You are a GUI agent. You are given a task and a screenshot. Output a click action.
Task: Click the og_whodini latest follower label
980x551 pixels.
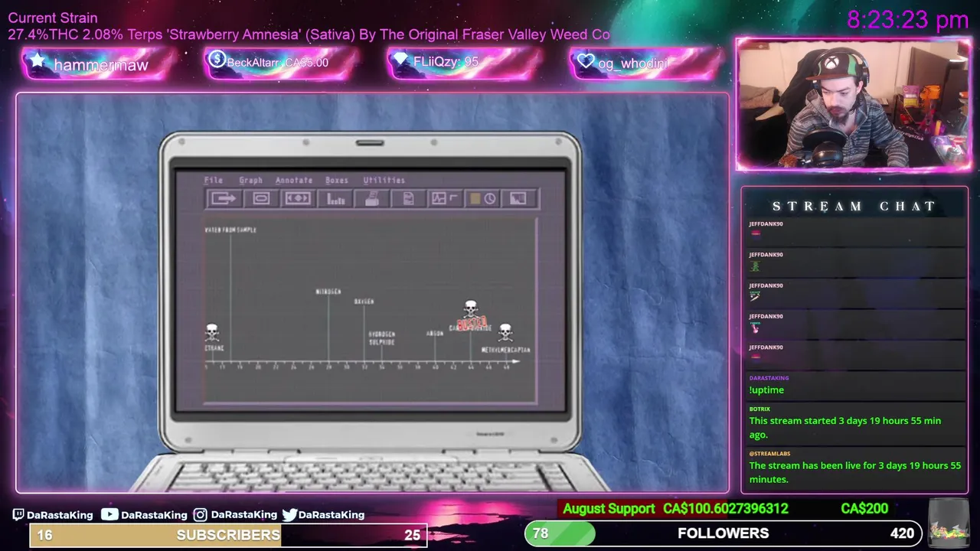(633, 63)
